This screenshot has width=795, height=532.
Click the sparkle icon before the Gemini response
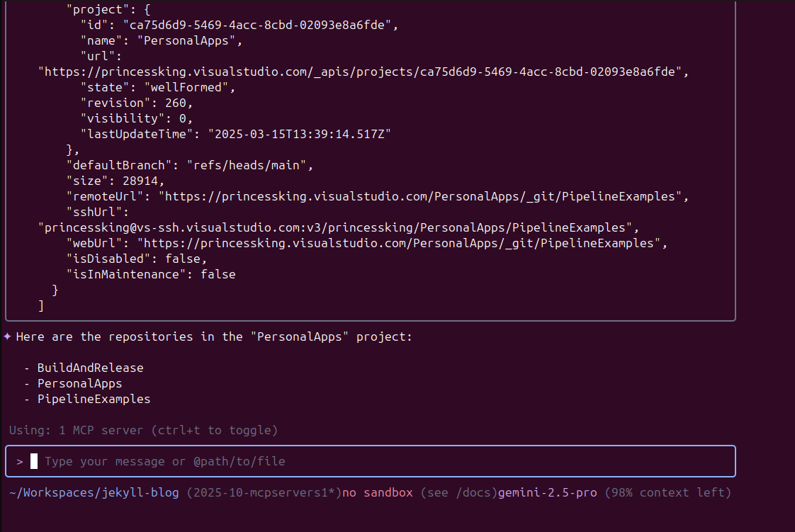[x=7, y=336]
